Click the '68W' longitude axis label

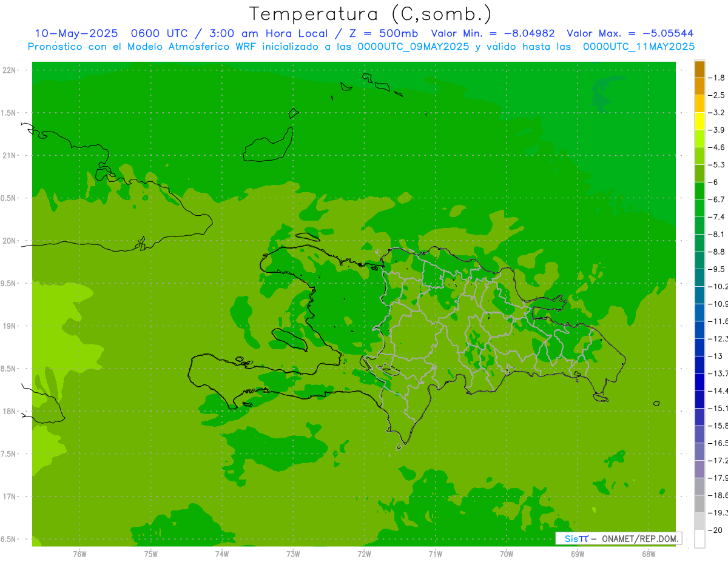tap(649, 554)
